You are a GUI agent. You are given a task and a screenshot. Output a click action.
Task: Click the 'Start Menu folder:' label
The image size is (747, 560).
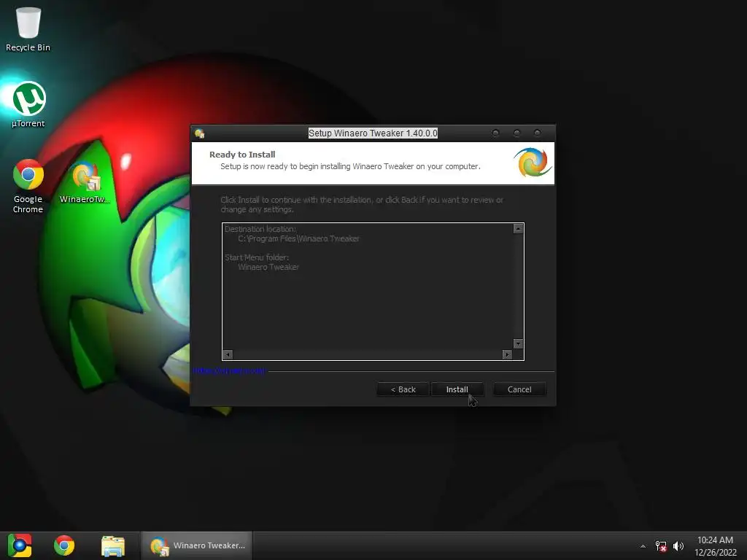[257, 257]
